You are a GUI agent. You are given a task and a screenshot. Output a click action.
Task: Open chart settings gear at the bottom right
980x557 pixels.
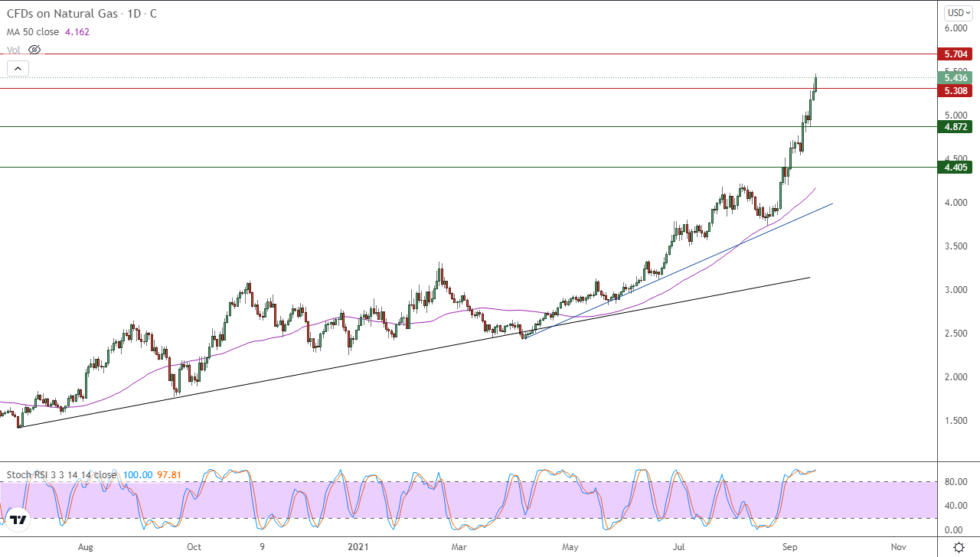point(959,547)
